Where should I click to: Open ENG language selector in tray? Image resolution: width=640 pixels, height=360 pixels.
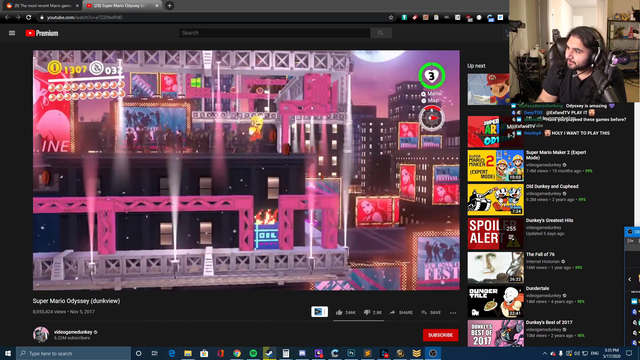tap(595, 353)
